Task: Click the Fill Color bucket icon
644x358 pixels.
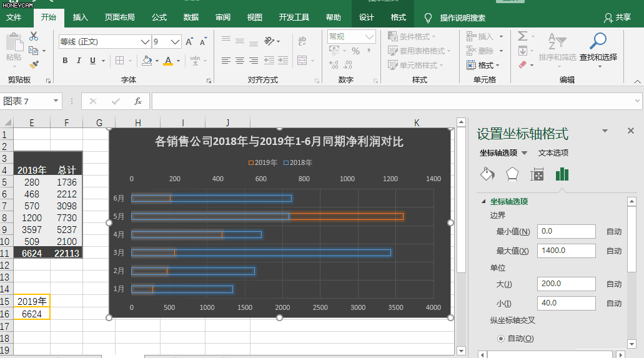Action: pyautogui.click(x=147, y=61)
